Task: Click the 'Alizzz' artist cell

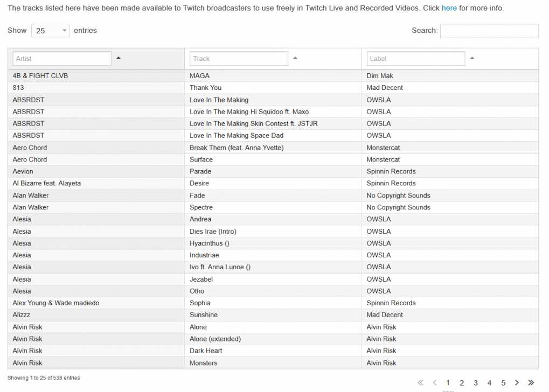Action: [96, 315]
